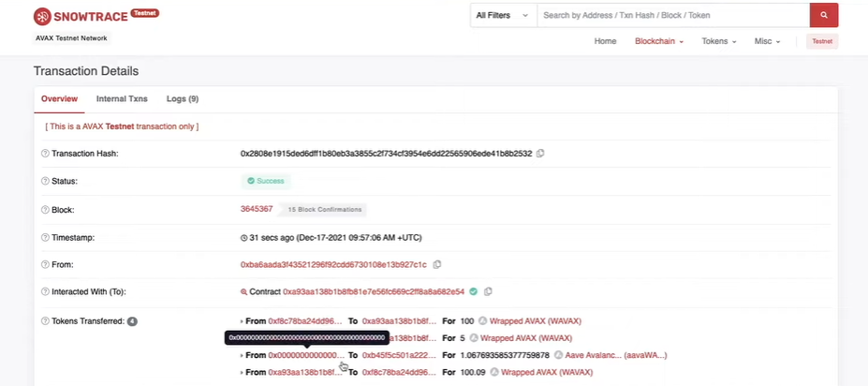Click the clock icon in Timestamp row

point(243,238)
